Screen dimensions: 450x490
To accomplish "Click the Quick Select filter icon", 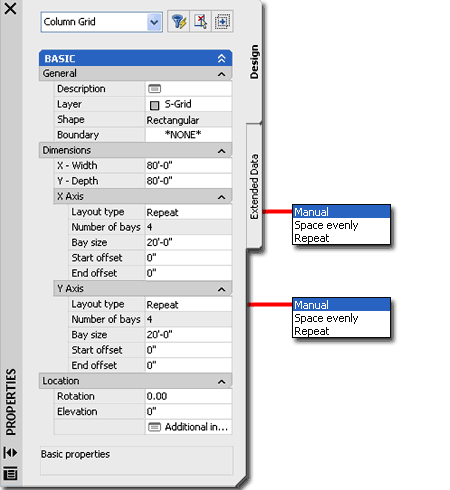I will 179,22.
